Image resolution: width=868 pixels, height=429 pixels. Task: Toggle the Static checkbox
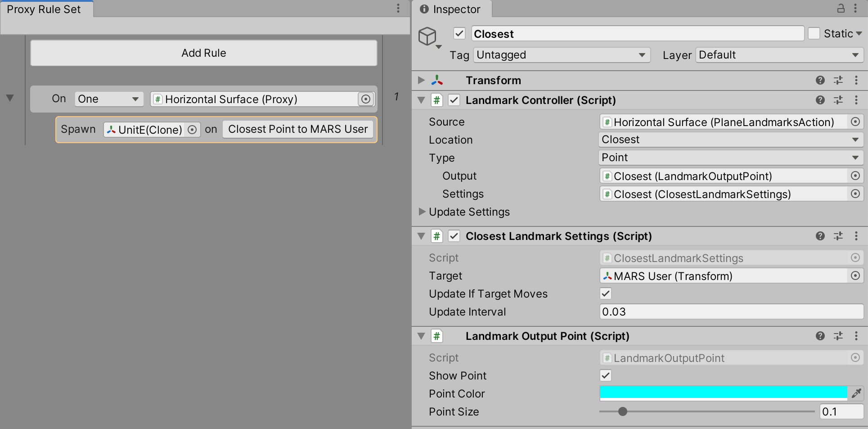[814, 34]
